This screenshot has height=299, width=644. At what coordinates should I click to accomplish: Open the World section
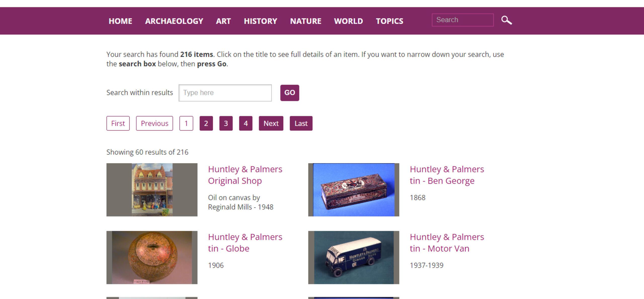click(348, 21)
